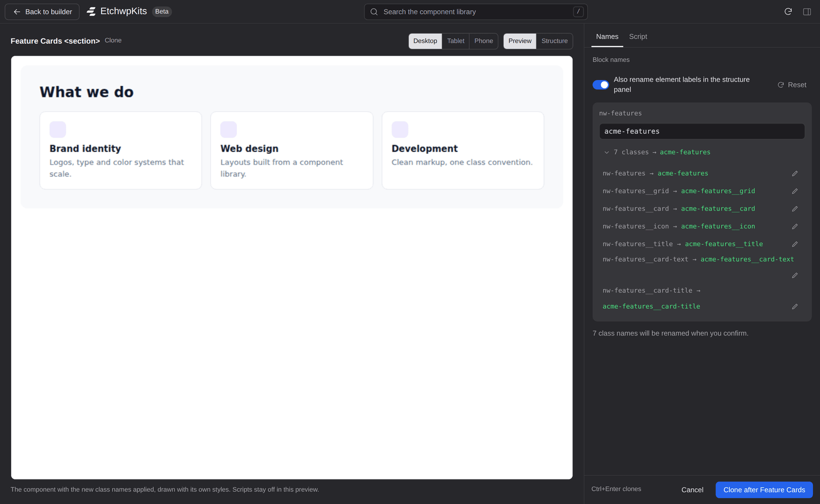Click the refresh icon in top bar
Viewport: 820px width, 504px height.
[788, 11]
